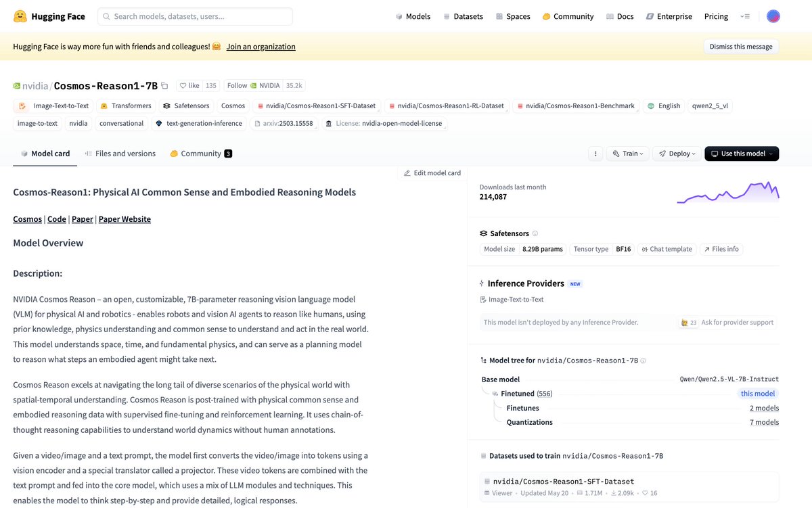Image resolution: width=812 pixels, height=508 pixels.
Task: Open the Community tab
Action: pyautogui.click(x=200, y=154)
